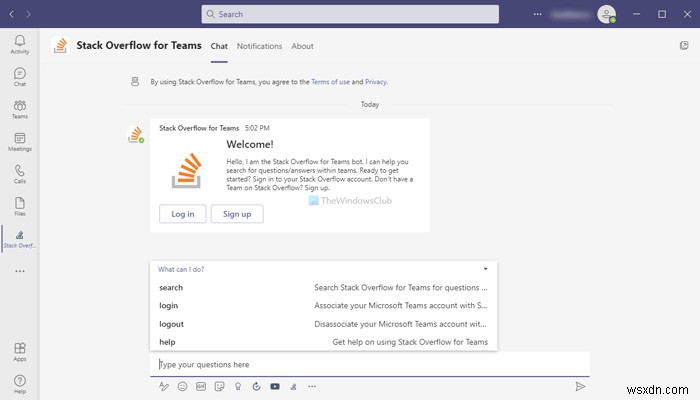Image resolution: width=700 pixels, height=400 pixels.
Task: Open Files in the sidebar
Action: [20, 207]
